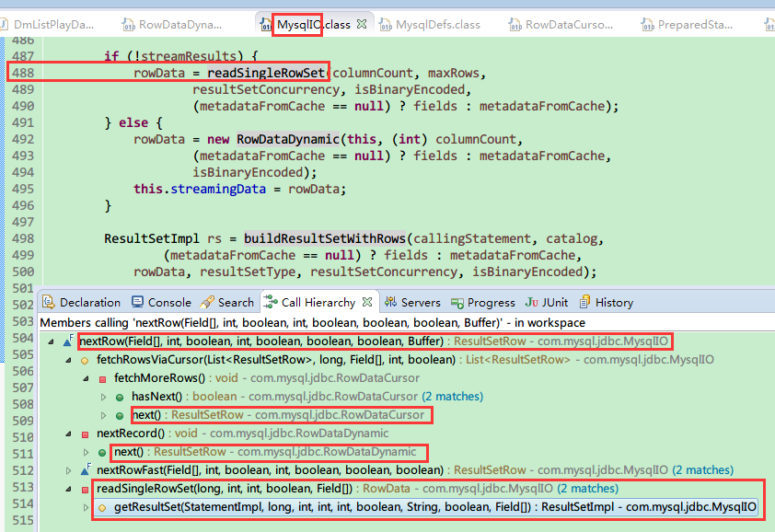Screen dimensions: 775x532
Task: Expand the hasNext() node
Action: [x=103, y=397]
